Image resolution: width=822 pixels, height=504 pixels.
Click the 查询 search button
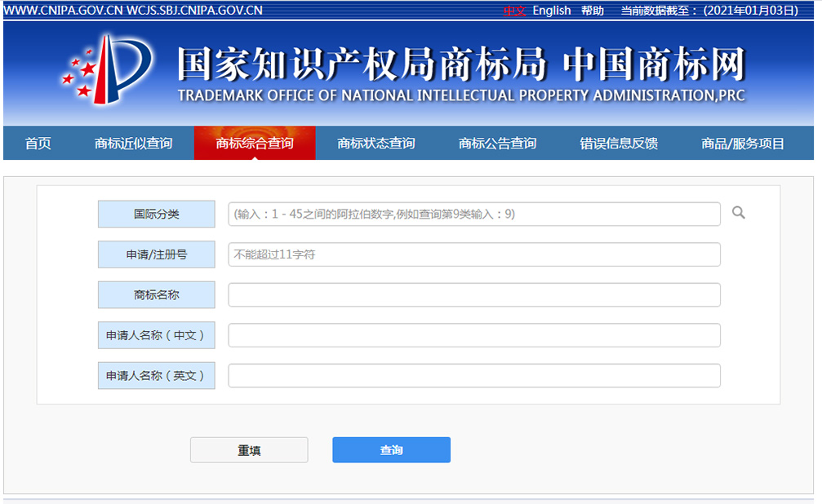tap(391, 449)
